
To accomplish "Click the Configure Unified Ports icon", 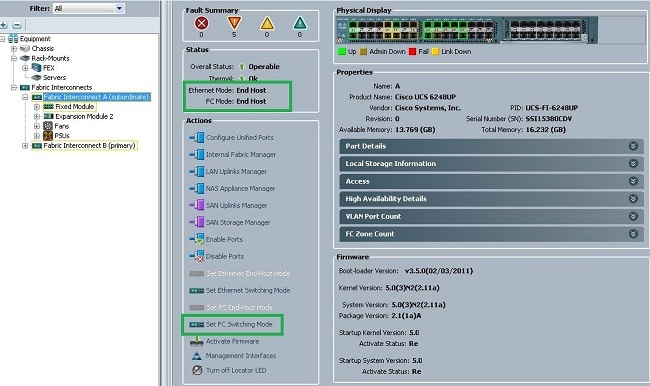I will click(x=197, y=137).
